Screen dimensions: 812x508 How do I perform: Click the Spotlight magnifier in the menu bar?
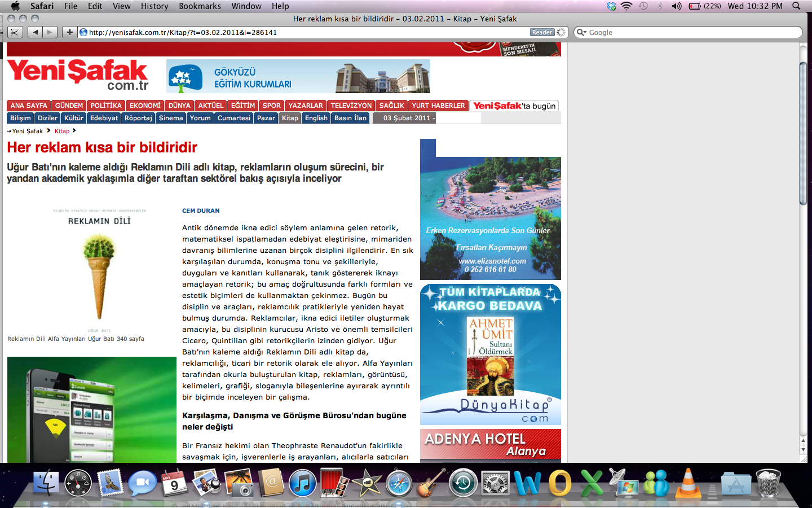(796, 6)
